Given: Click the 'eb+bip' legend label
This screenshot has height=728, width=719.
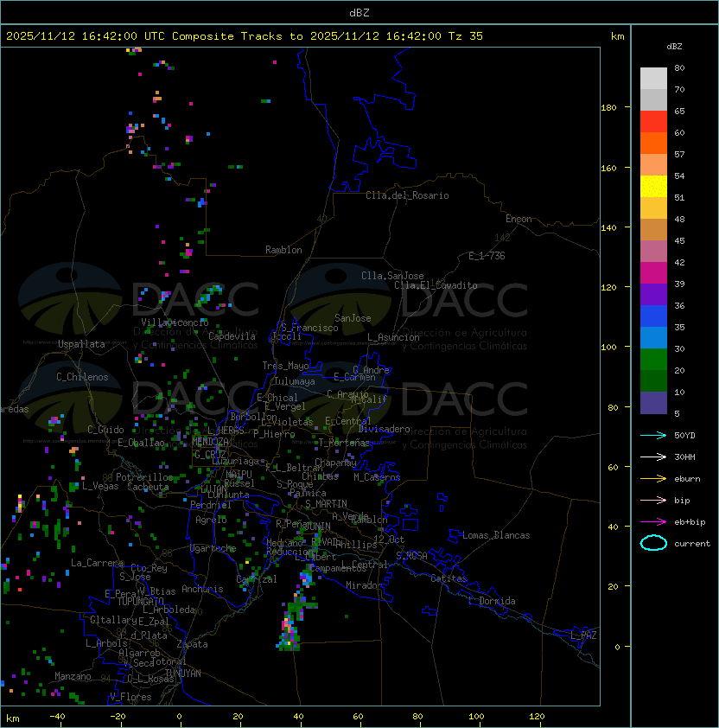Looking at the screenshot, I should pyautogui.click(x=690, y=522).
